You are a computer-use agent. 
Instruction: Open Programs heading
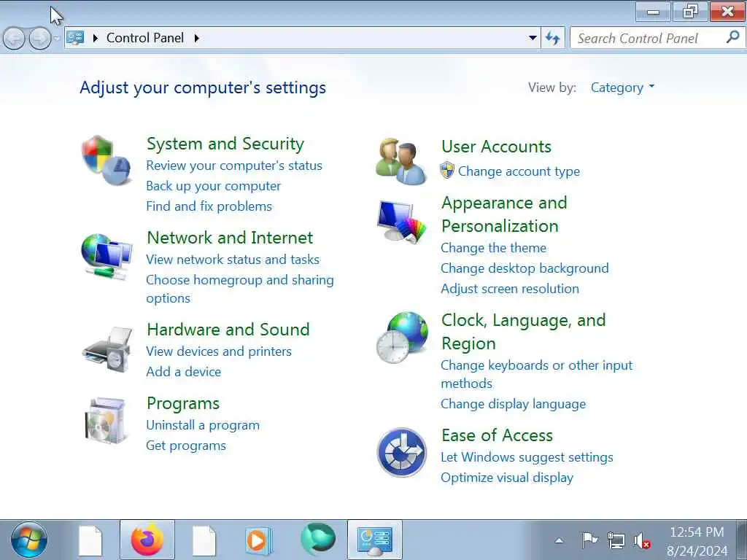(x=183, y=404)
